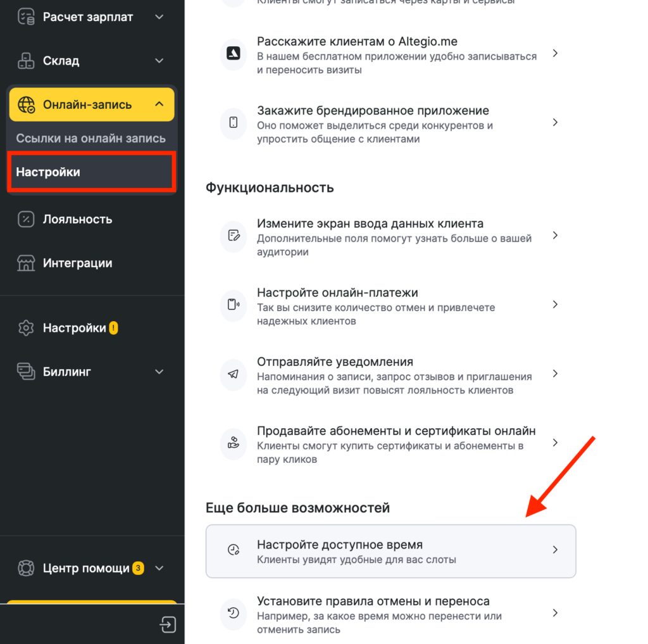
Task: Expand the Расчет зарплат submenu
Action: click(x=159, y=17)
